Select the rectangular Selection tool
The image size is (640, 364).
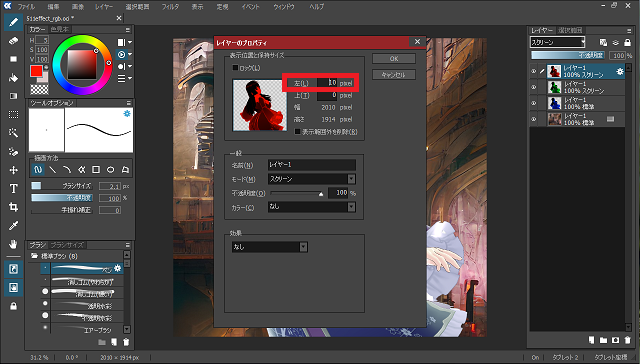13,115
